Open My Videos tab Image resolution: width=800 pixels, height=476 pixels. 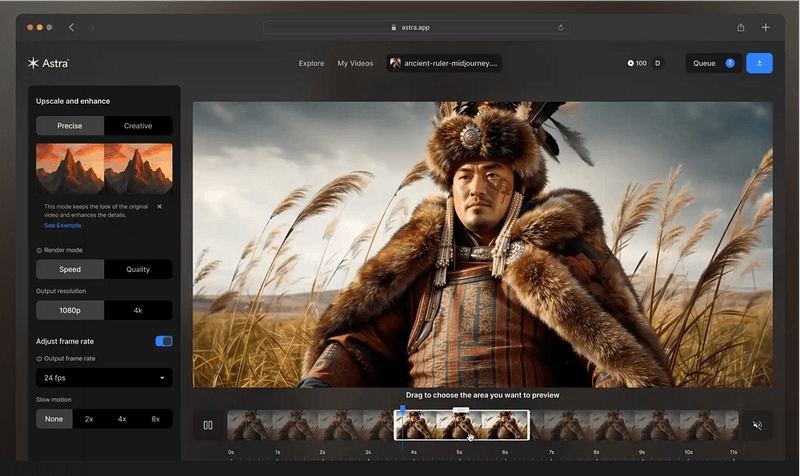point(355,63)
